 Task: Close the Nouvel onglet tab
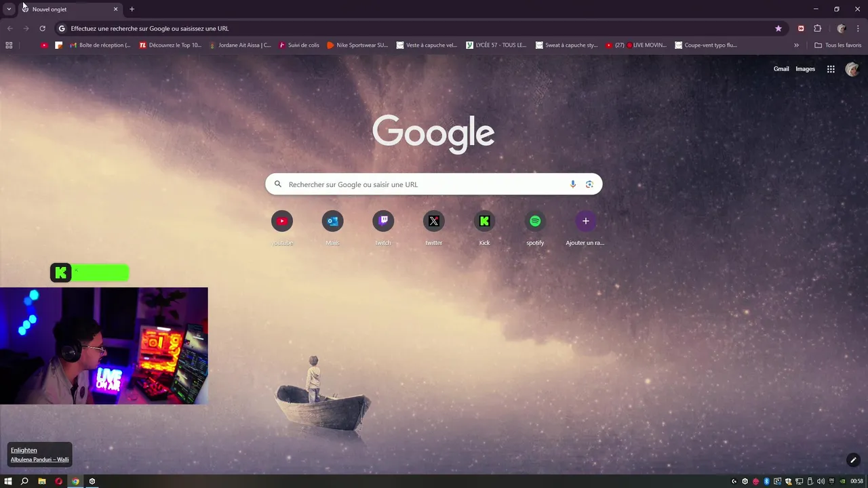[115, 9]
